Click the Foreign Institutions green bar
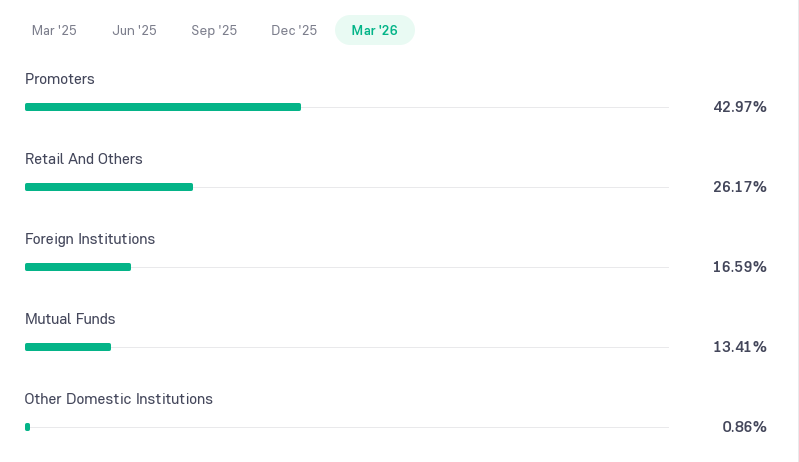Image resolution: width=799 pixels, height=462 pixels. [x=78, y=267]
